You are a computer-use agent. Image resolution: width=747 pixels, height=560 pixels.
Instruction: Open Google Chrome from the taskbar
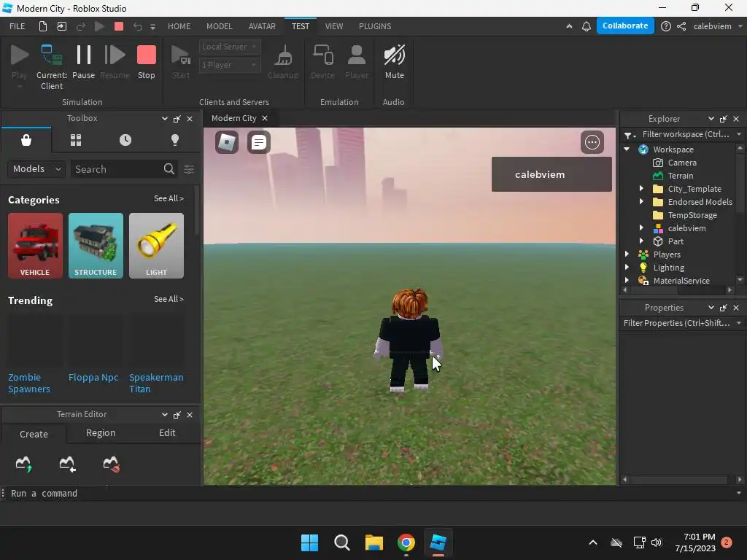406,542
